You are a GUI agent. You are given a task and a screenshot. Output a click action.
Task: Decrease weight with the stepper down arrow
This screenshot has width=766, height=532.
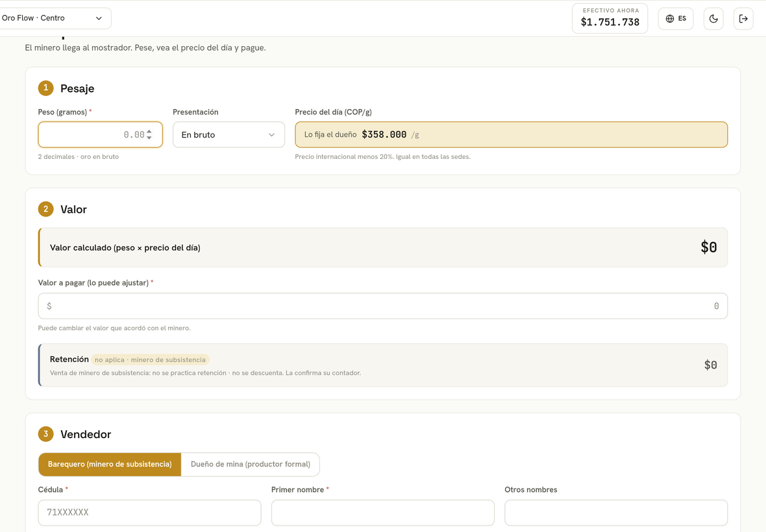[149, 138]
